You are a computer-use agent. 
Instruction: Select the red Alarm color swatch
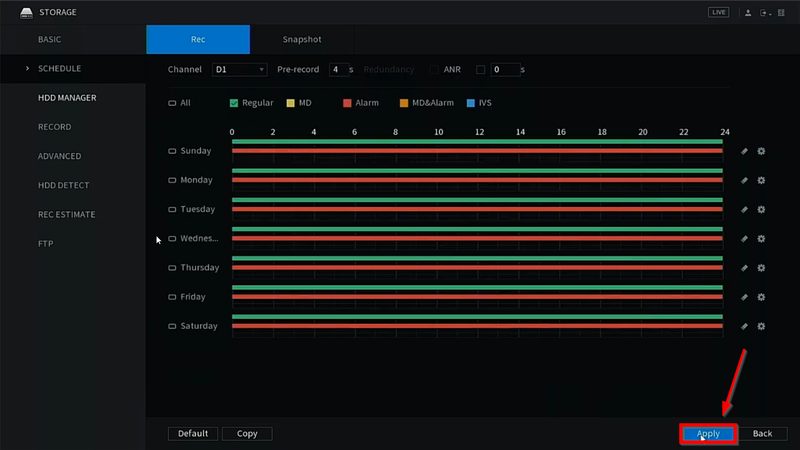click(x=347, y=103)
